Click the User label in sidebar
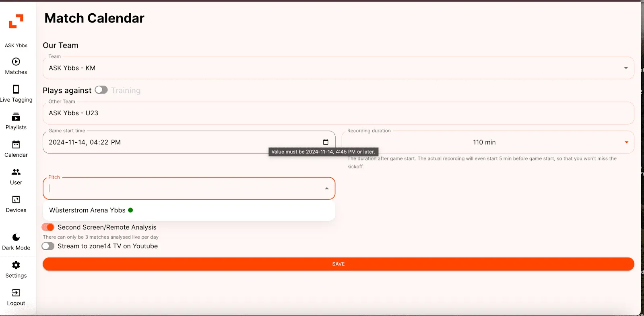 [x=16, y=183]
